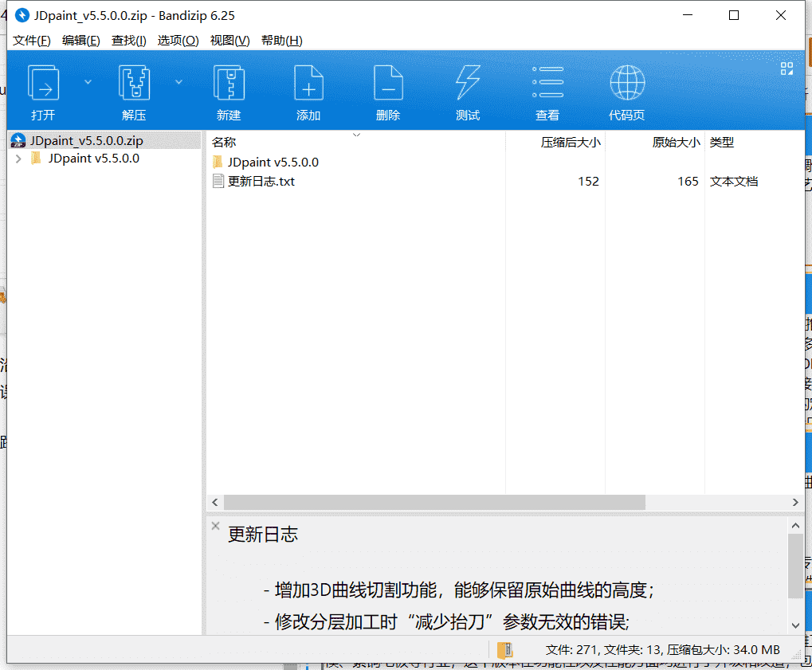Screen dimensions: 812x670
Task: Expand the JDpaint v5.5.0.0 tree node
Action: click(x=18, y=159)
